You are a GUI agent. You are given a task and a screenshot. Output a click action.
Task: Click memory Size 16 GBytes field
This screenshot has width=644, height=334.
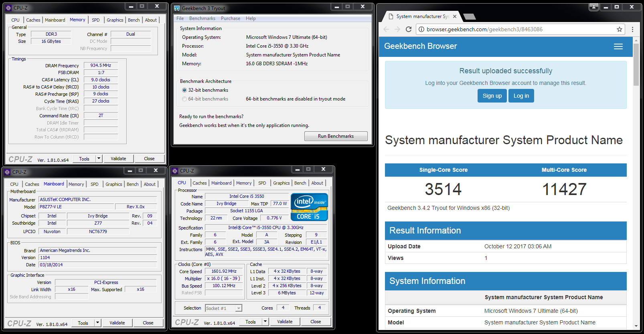tap(51, 41)
